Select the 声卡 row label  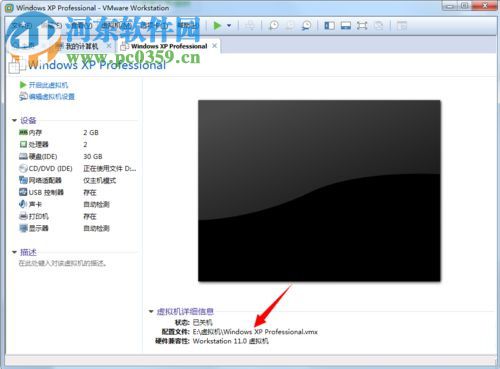pyautogui.click(x=35, y=204)
